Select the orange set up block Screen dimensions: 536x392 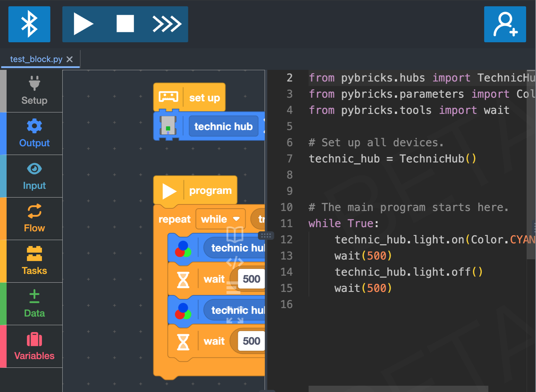coord(189,97)
